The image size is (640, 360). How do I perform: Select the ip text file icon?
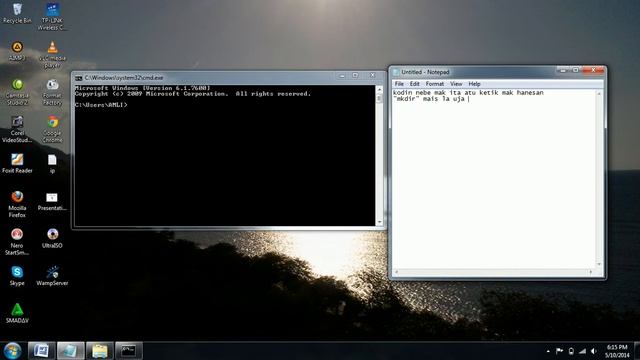point(52,163)
